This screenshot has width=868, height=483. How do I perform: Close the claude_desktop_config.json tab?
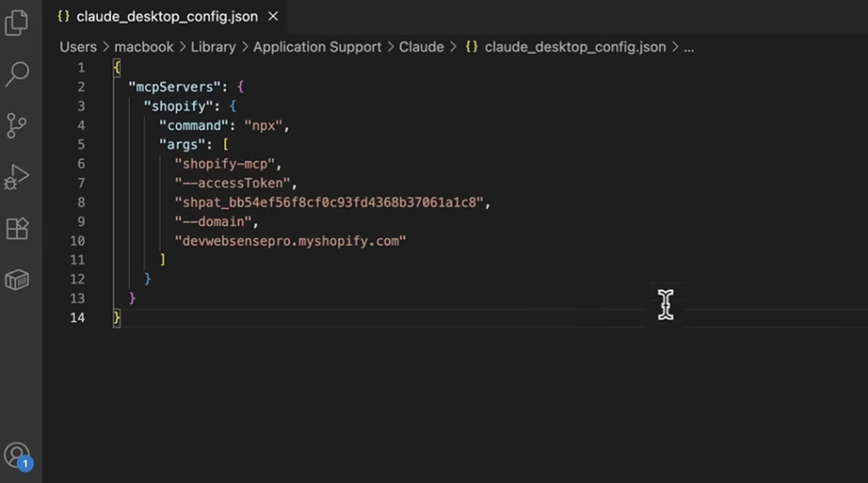click(x=273, y=17)
